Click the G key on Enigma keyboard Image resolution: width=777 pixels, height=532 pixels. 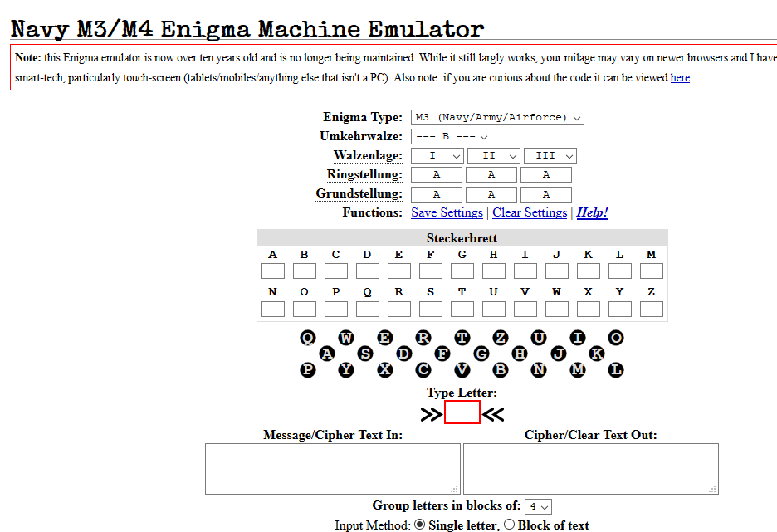pos(481,354)
